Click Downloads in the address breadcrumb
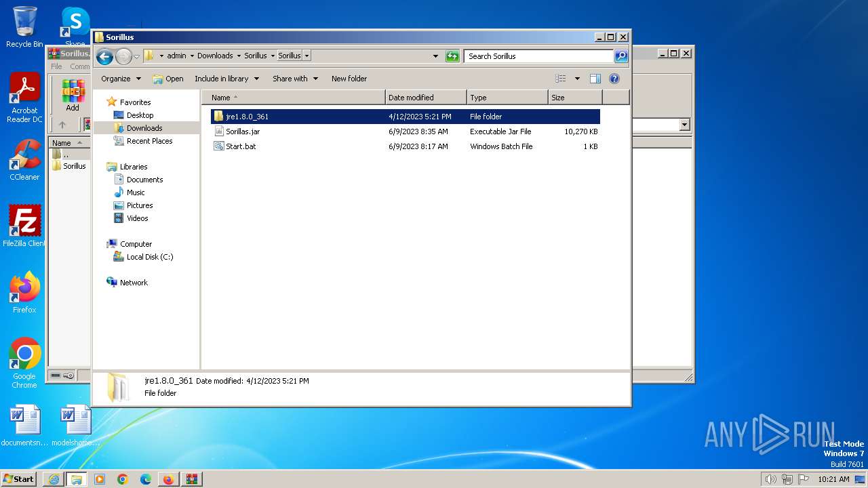The width and height of the screenshot is (868, 488). pos(215,56)
